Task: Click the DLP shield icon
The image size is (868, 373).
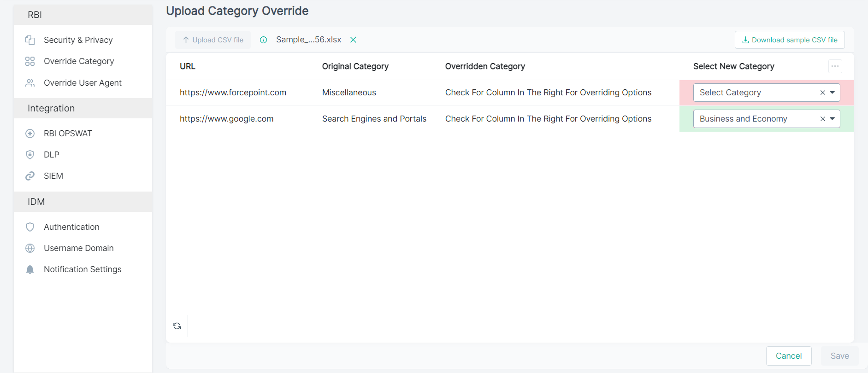Action: (x=30, y=155)
